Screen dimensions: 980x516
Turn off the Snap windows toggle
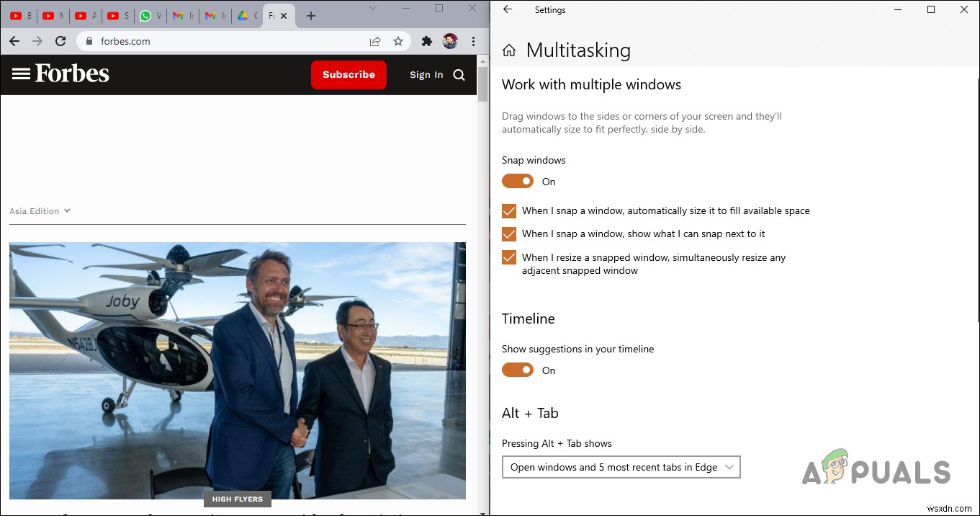coord(518,181)
